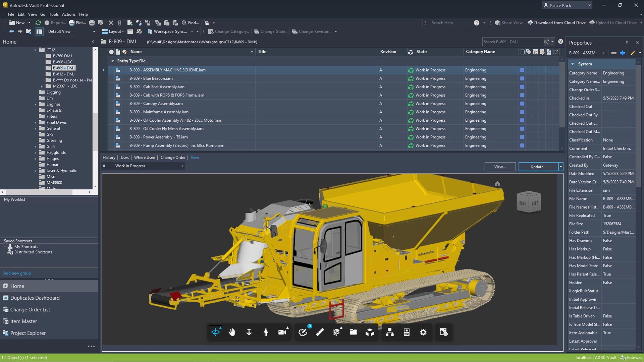Select the Measure ruler tool in the viewer
644x362 pixels.
[320, 332]
